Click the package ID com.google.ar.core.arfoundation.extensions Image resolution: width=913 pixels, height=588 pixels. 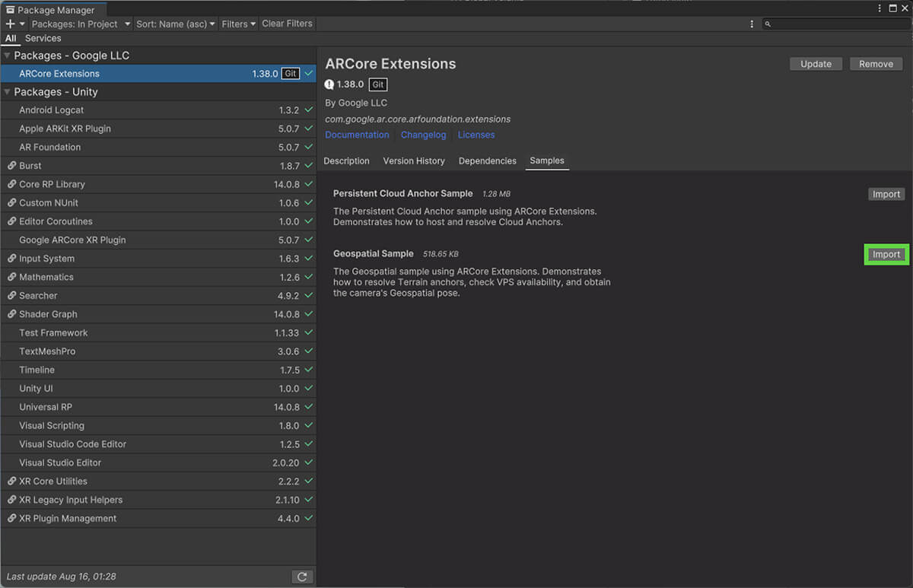pyautogui.click(x=418, y=119)
